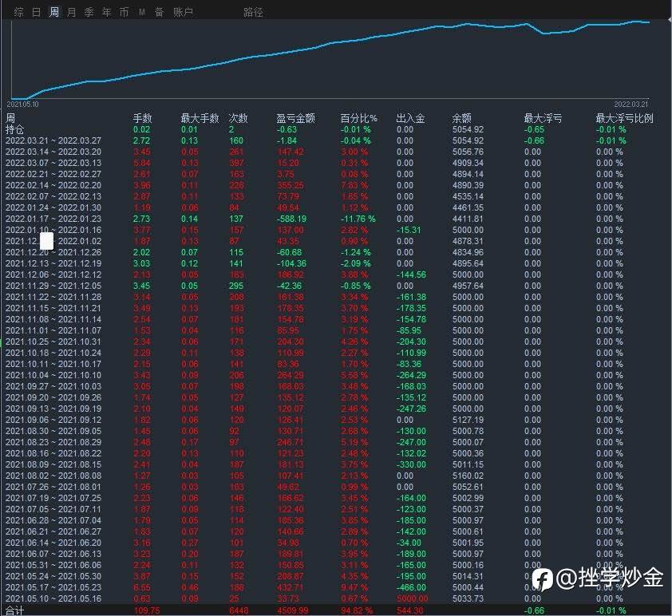
Task: Switch to the 日 (daily) tab
Action: pos(37,12)
